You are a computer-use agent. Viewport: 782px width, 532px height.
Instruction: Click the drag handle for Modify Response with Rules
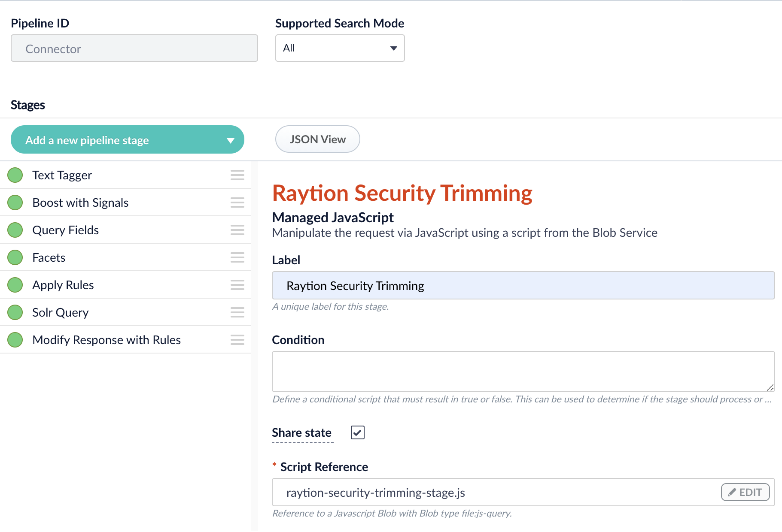click(237, 340)
